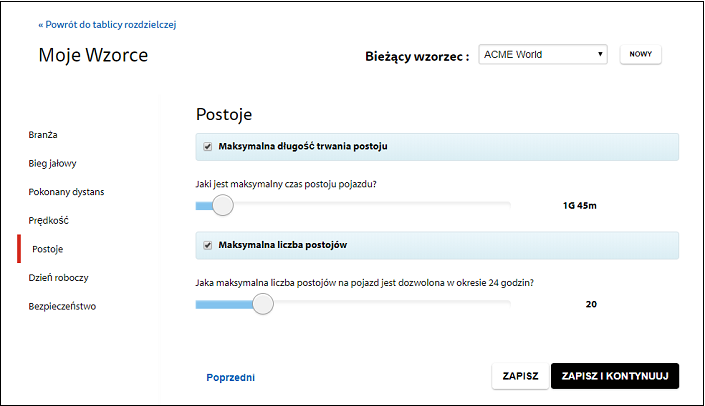Click the dropdown arrow next to ACME World
705x406 pixels.
[x=600, y=54]
